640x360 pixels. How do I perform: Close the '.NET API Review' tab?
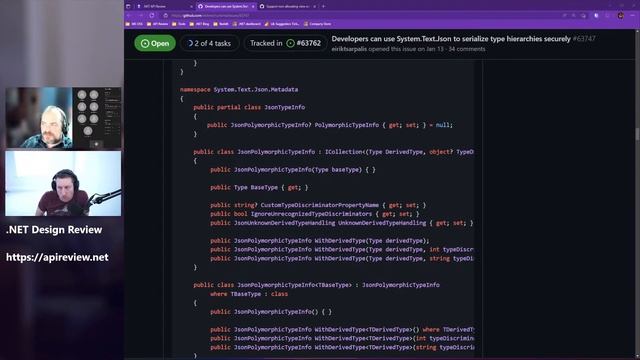pyautogui.click(x=191, y=7)
